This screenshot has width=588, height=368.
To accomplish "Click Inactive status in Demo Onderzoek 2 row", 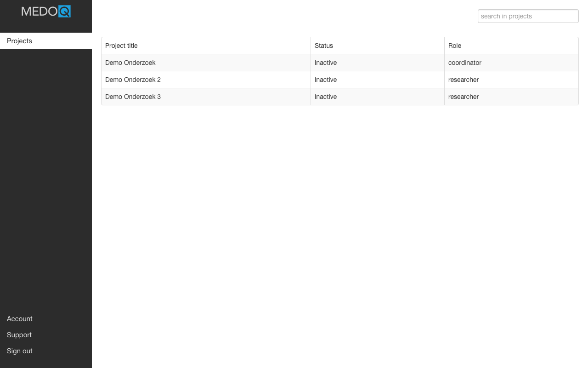I will tap(326, 80).
